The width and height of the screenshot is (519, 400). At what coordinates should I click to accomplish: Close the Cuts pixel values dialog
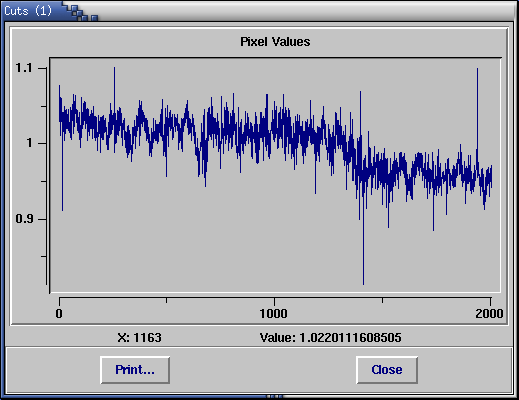(x=387, y=370)
